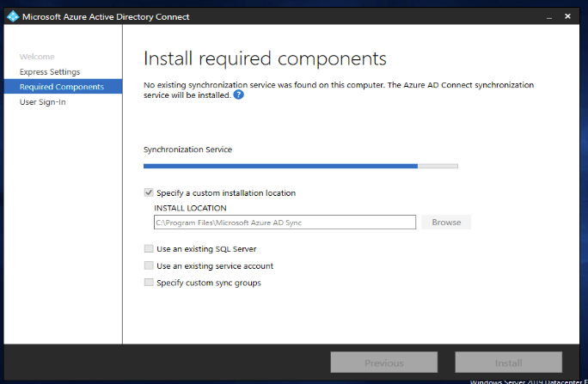Check Use an existing service account
Image resolution: width=588 pixels, height=384 pixels.
(149, 265)
